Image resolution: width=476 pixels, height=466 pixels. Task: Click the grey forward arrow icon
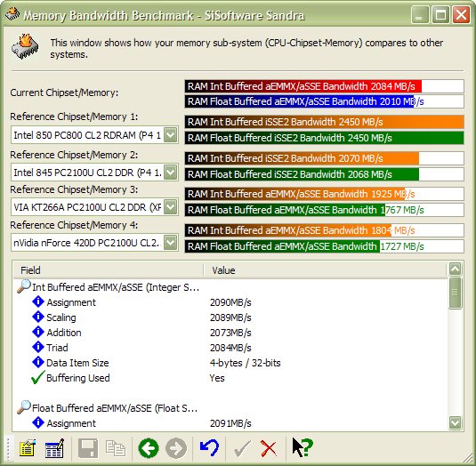(x=176, y=448)
